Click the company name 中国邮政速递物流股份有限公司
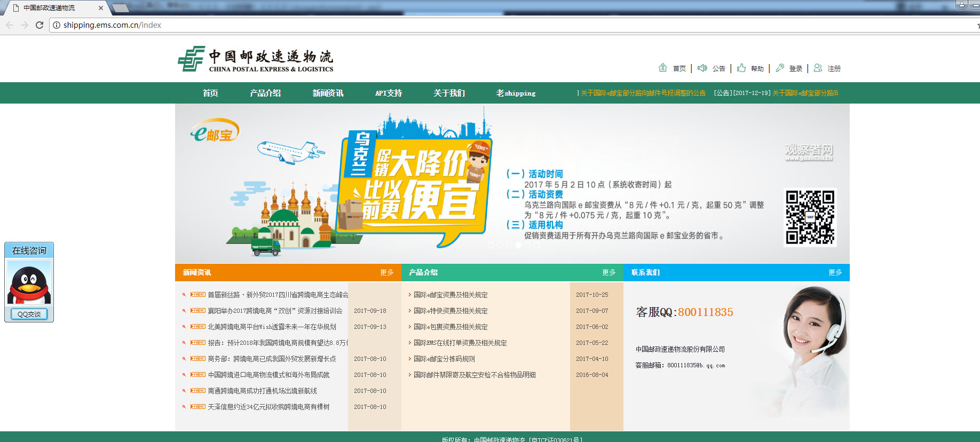 coord(680,349)
